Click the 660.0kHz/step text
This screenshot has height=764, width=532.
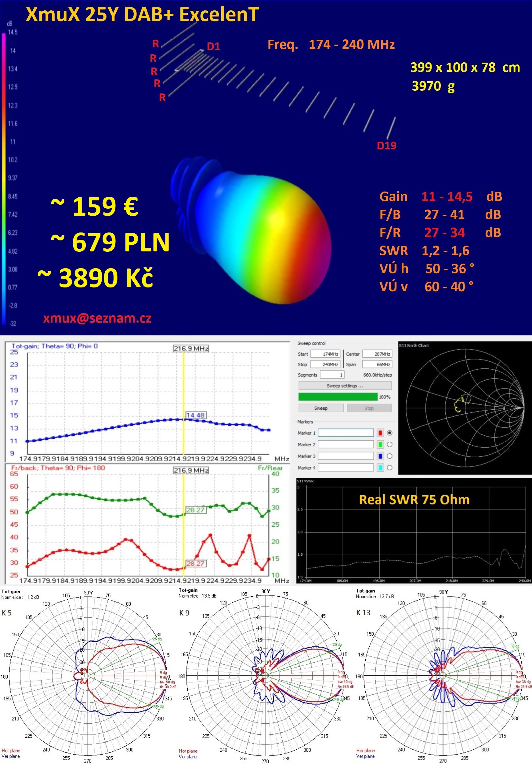click(x=377, y=375)
